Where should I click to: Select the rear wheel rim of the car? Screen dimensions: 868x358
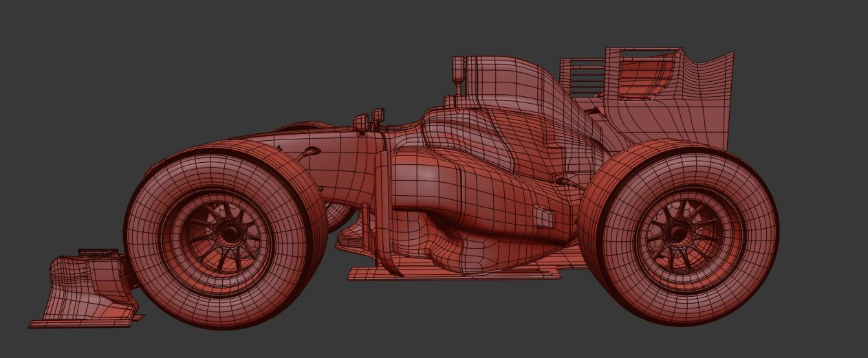click(x=678, y=234)
